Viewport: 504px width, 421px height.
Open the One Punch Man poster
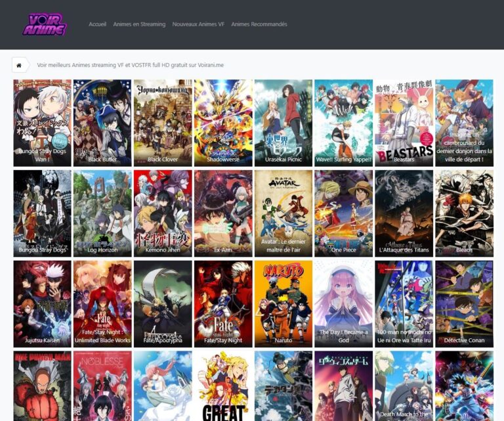coord(42,386)
